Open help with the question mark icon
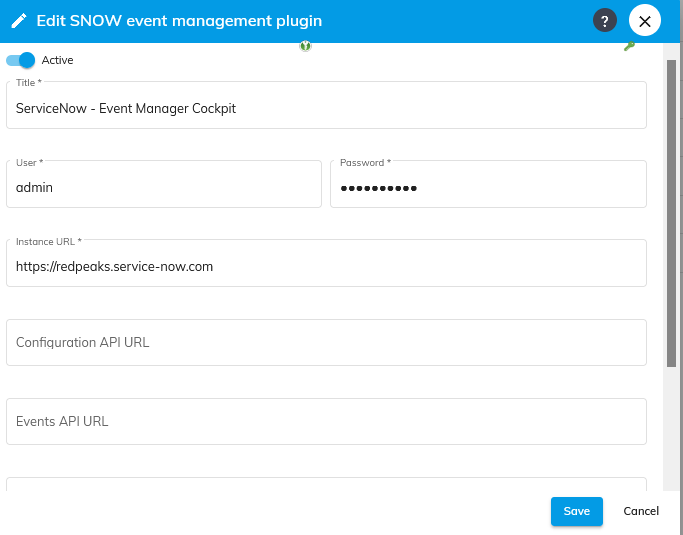Image resolution: width=683 pixels, height=535 pixels. pyautogui.click(x=604, y=21)
